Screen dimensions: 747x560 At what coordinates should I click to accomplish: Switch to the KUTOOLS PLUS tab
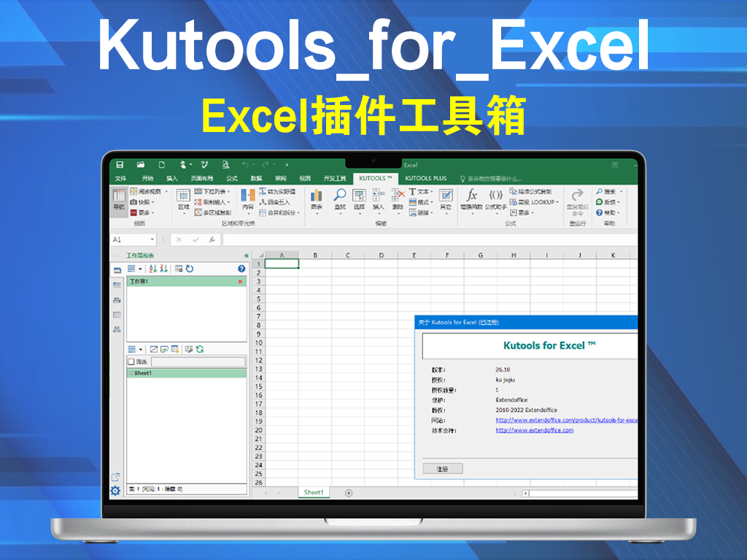(x=426, y=179)
